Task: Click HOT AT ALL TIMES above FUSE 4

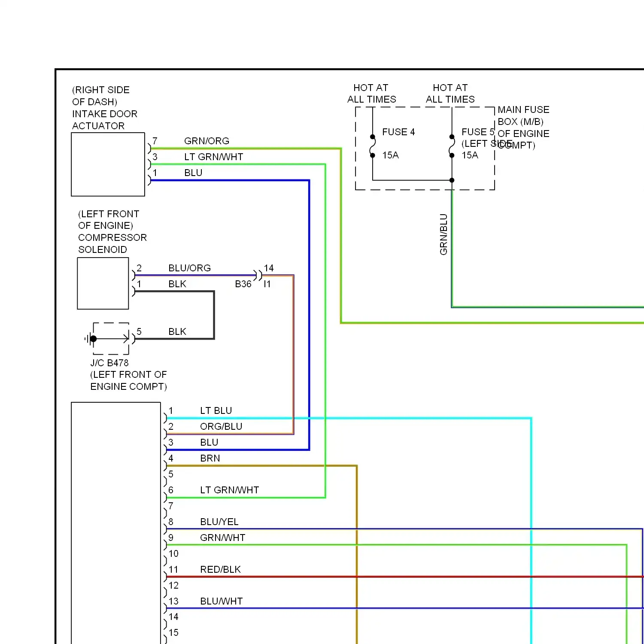Action: (371, 94)
